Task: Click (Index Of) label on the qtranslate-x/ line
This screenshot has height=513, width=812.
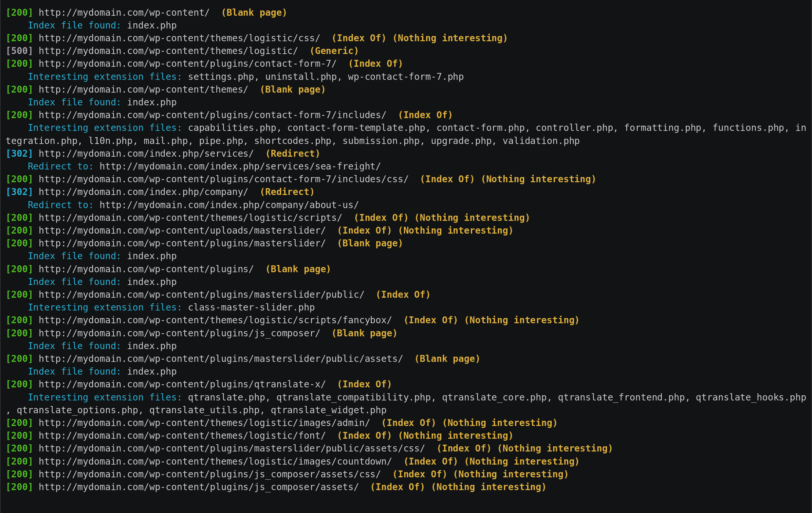Action: pyautogui.click(x=364, y=384)
